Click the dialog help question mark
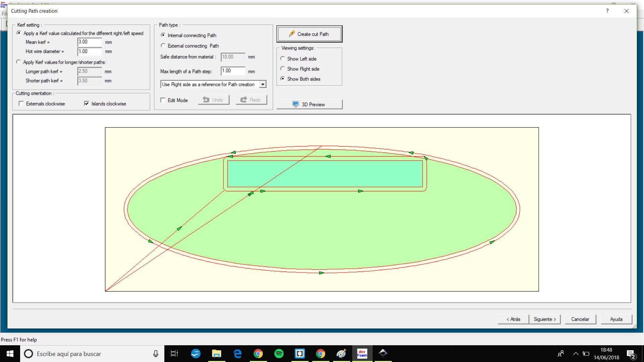Image resolution: width=644 pixels, height=362 pixels. click(607, 11)
